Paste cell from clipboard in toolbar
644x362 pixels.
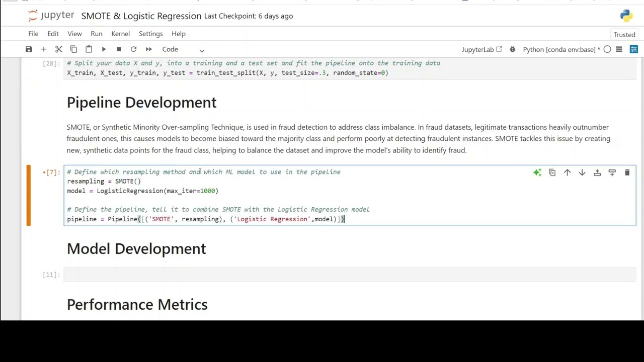pos(89,49)
